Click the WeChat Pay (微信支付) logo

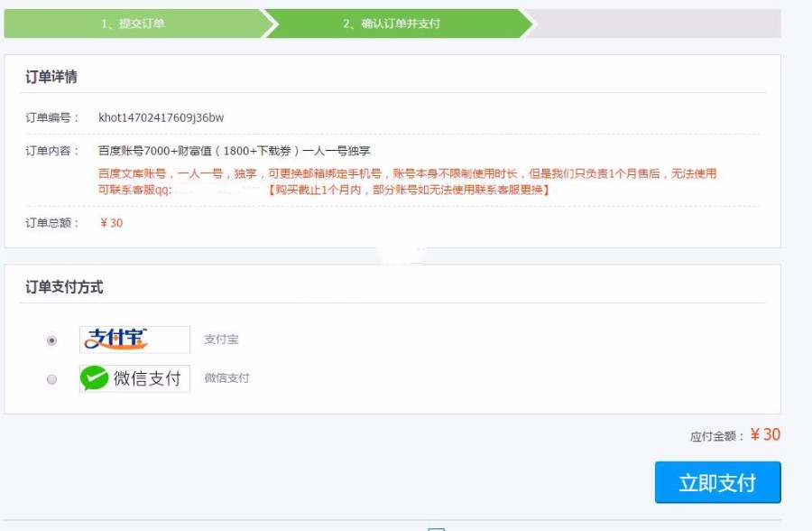pyautogui.click(x=135, y=377)
